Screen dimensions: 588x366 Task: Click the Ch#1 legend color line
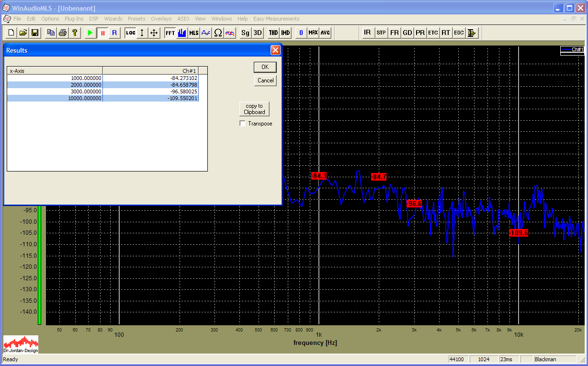566,49
